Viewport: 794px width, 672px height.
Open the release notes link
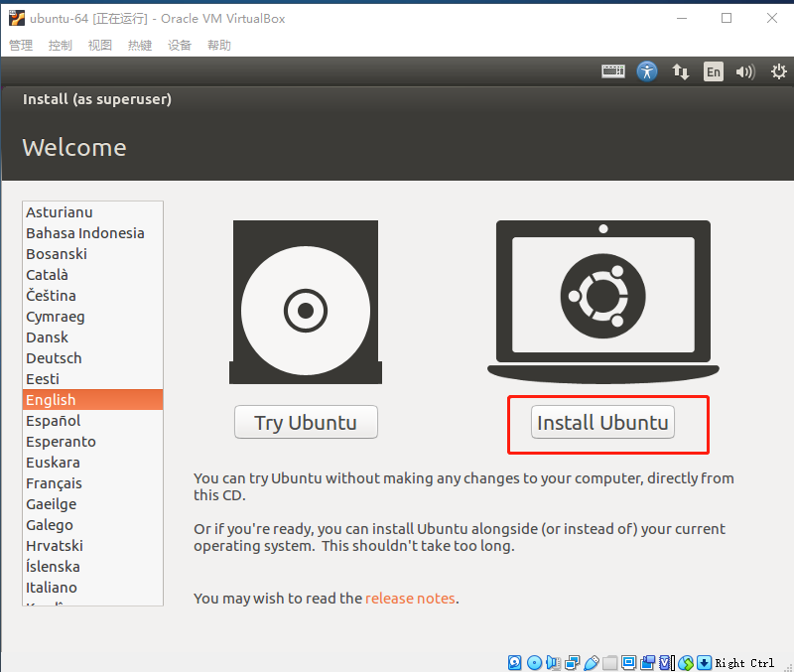click(x=410, y=599)
